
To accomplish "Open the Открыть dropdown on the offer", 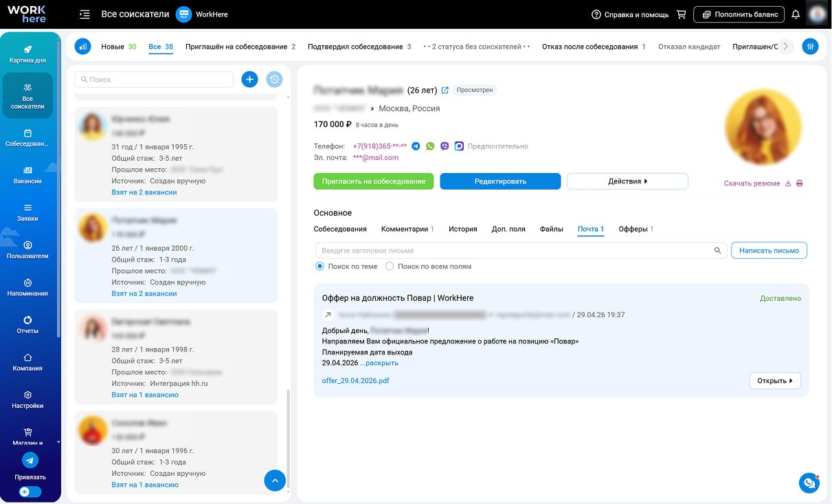I will tap(775, 380).
